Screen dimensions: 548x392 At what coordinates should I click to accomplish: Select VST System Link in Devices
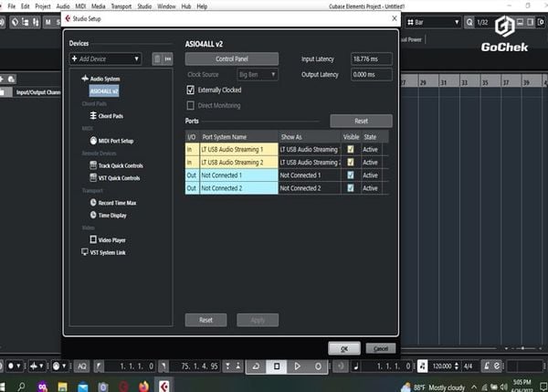click(x=108, y=252)
